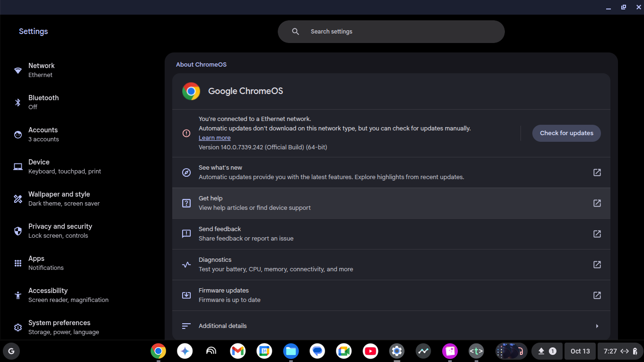Click the Accessibility figure icon
644x362 pixels.
click(18, 295)
